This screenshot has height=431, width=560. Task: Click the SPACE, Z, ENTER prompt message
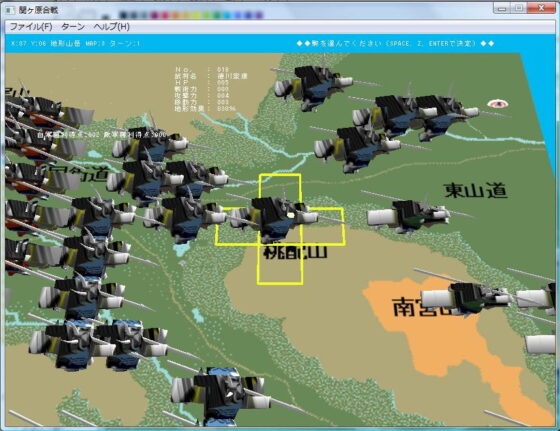395,44
